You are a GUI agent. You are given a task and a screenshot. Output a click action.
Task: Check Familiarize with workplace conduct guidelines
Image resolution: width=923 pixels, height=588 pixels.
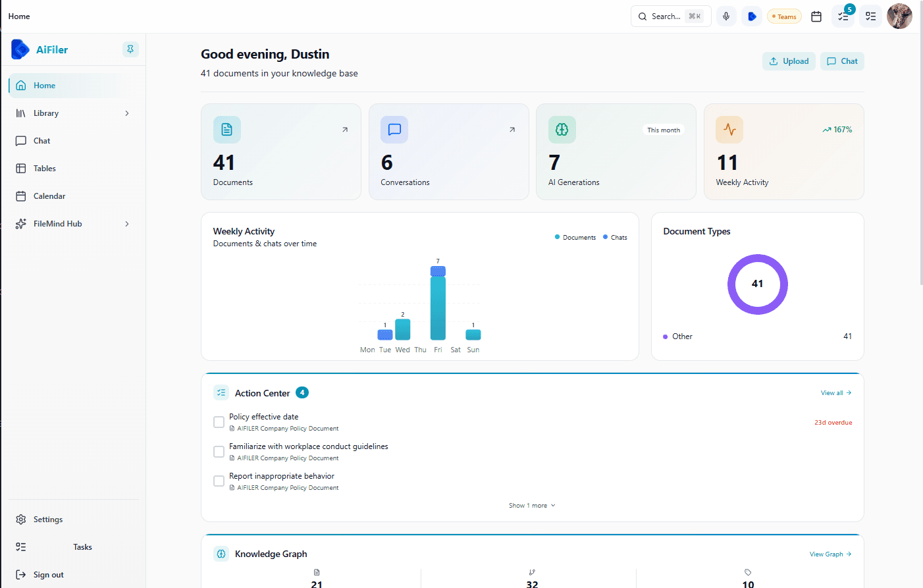coord(219,452)
